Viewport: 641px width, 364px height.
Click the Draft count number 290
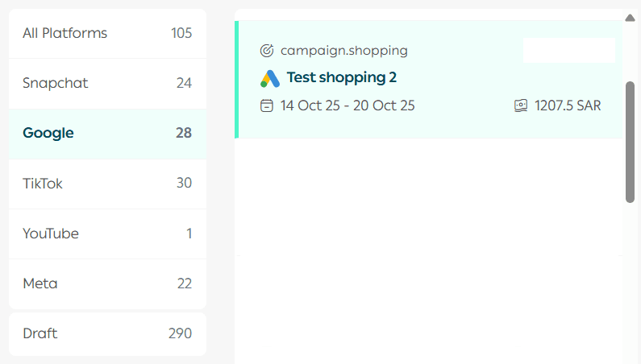coord(180,333)
